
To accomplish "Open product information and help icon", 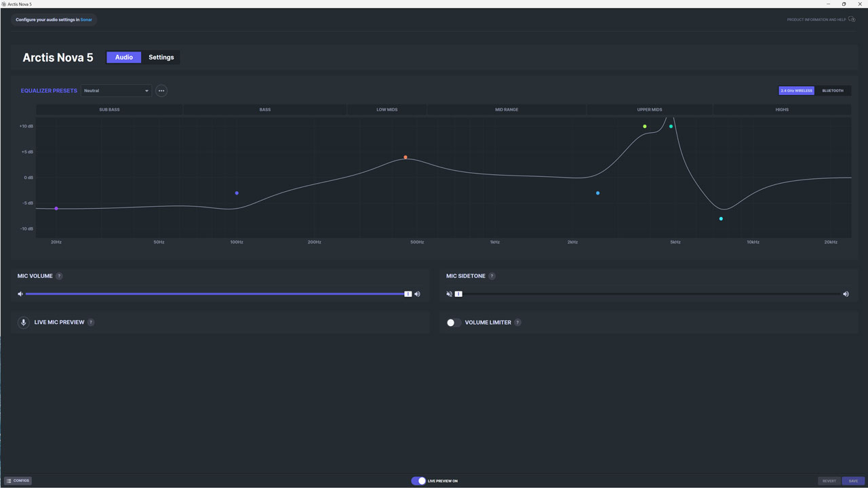I will click(x=852, y=20).
